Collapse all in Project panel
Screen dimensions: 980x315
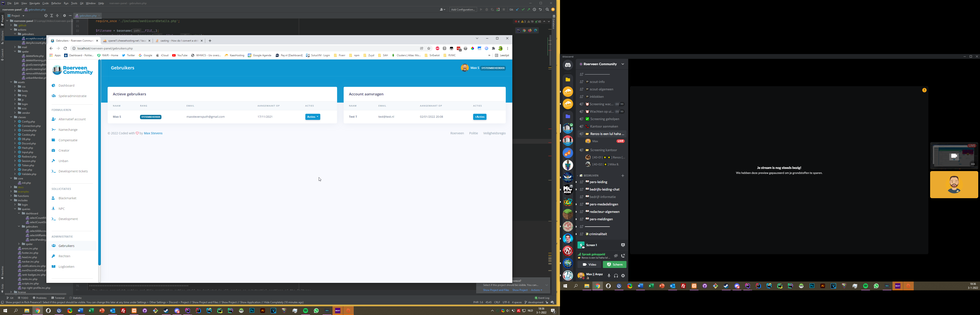coord(58,16)
